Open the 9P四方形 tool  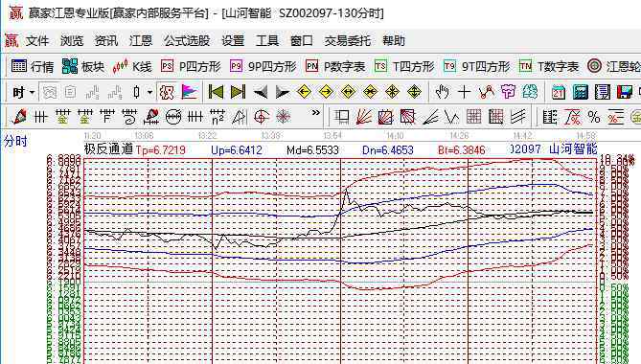tap(263, 66)
